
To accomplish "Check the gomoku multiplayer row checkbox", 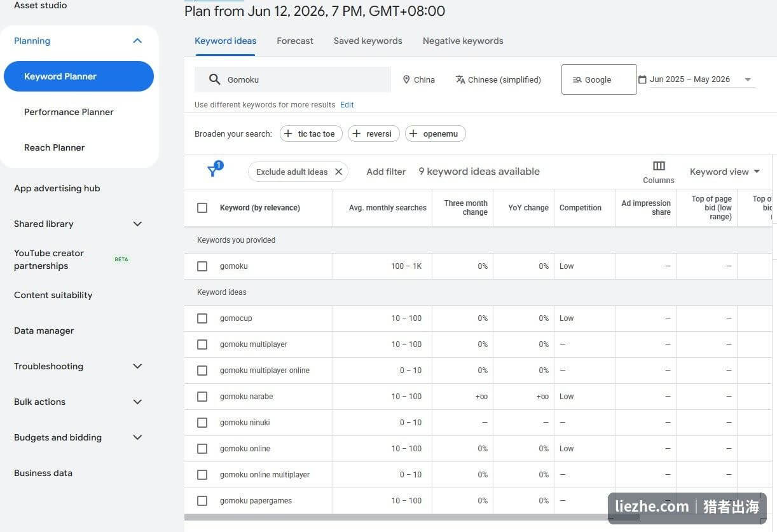I will pyautogui.click(x=202, y=344).
